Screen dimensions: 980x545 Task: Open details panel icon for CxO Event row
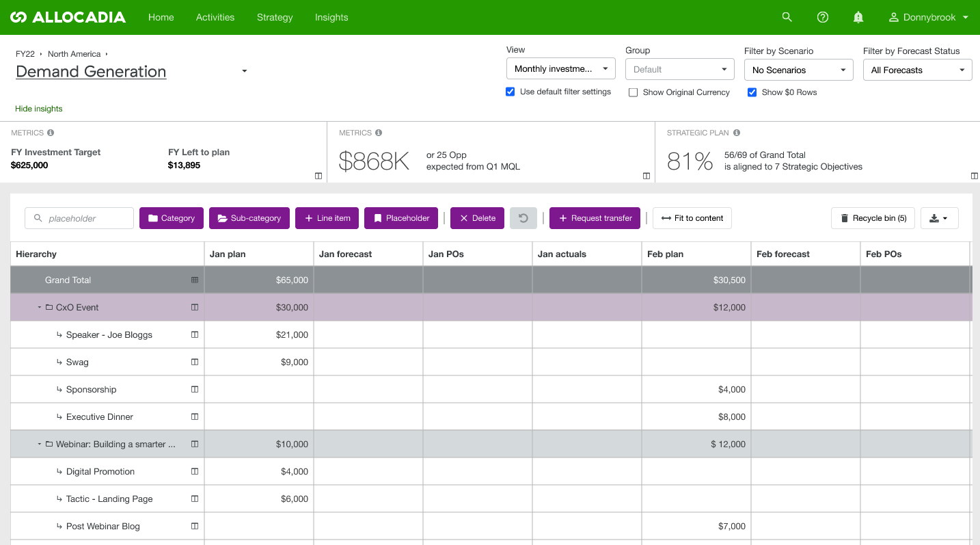pyautogui.click(x=195, y=307)
